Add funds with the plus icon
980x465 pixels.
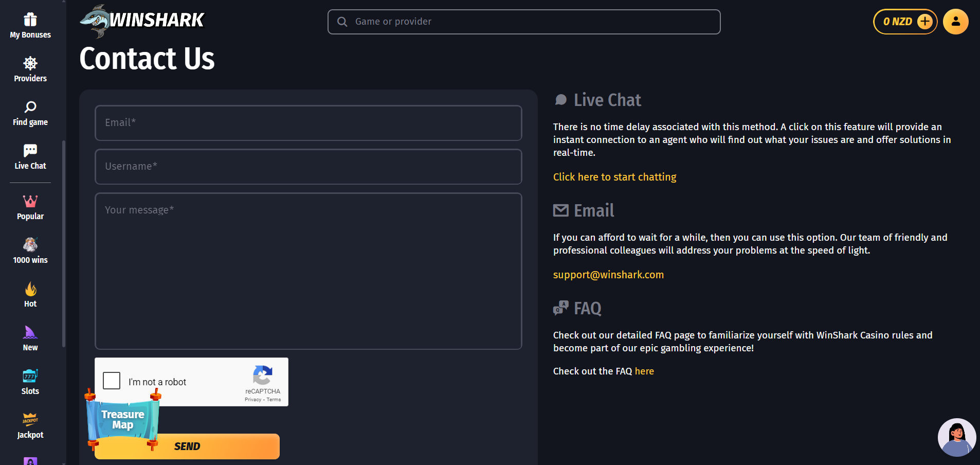pos(924,22)
